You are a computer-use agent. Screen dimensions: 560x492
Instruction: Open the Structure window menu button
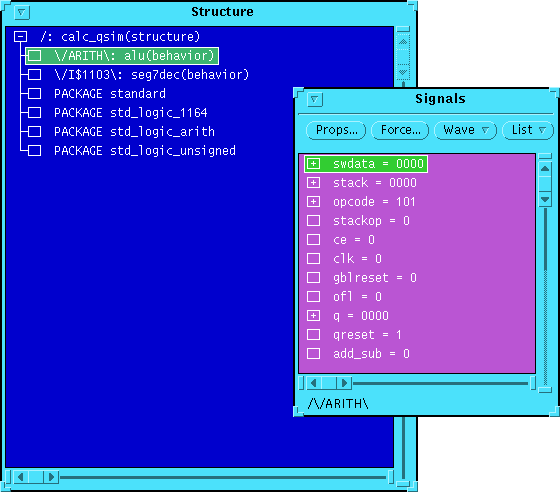point(21,12)
